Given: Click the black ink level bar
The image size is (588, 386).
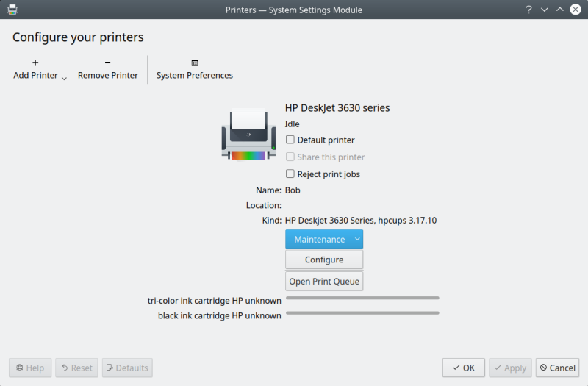Looking at the screenshot, I should click(x=362, y=313).
